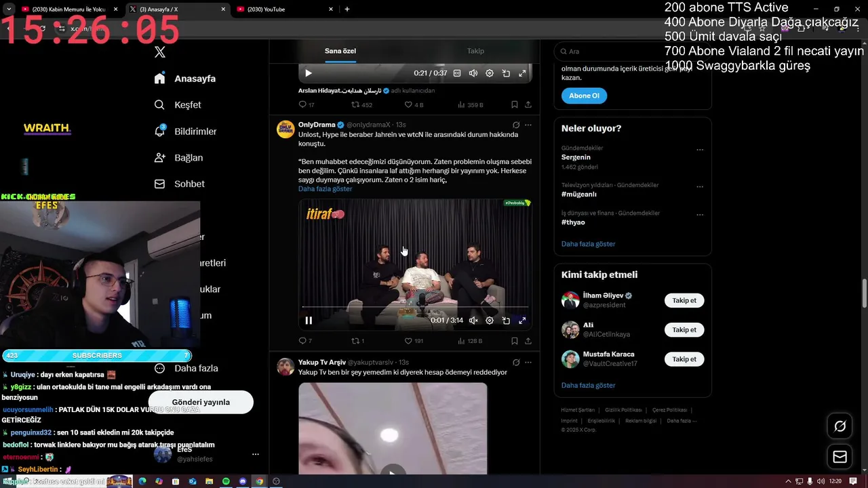This screenshot has width=868, height=488.
Task: Click Grok icon on OnlyDrama post
Action: (x=516, y=125)
